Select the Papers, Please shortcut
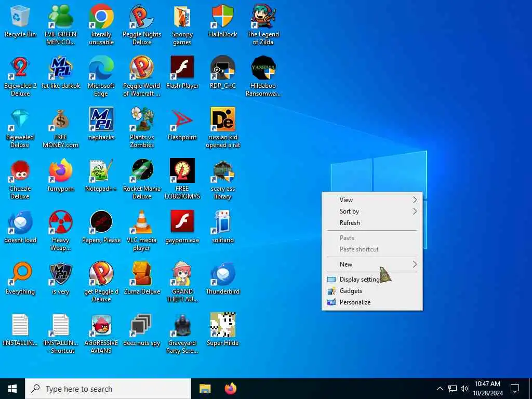The width and height of the screenshot is (532, 399). 101,227
